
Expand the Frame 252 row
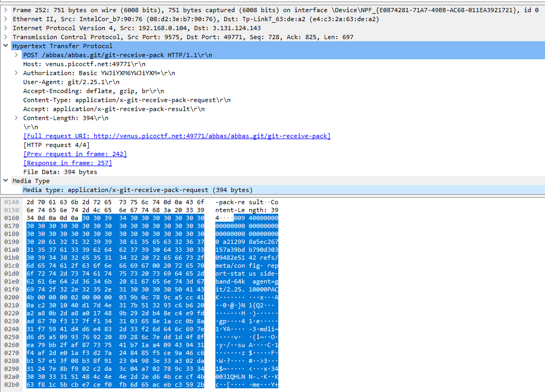click(6, 10)
